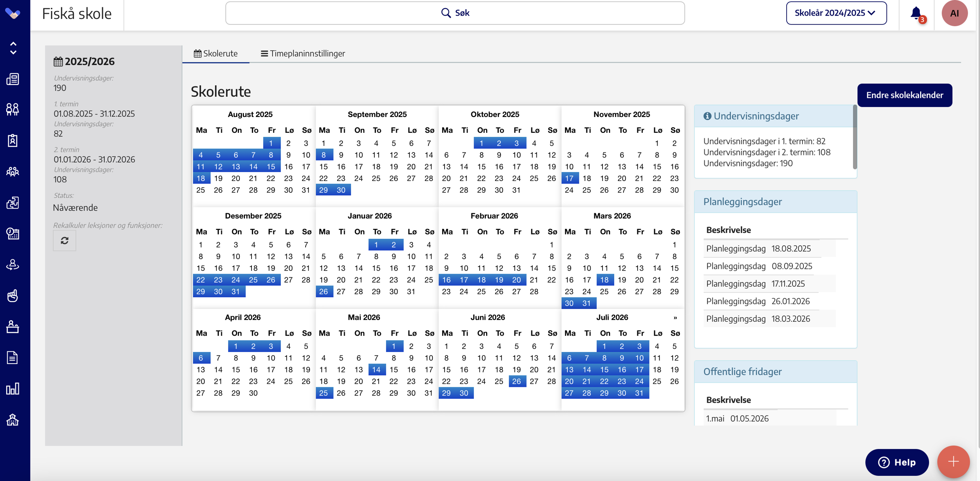980x481 pixels.
Task: Click the 2. termin date range 01.01.2026 - 31.07.2026
Action: 94,159
